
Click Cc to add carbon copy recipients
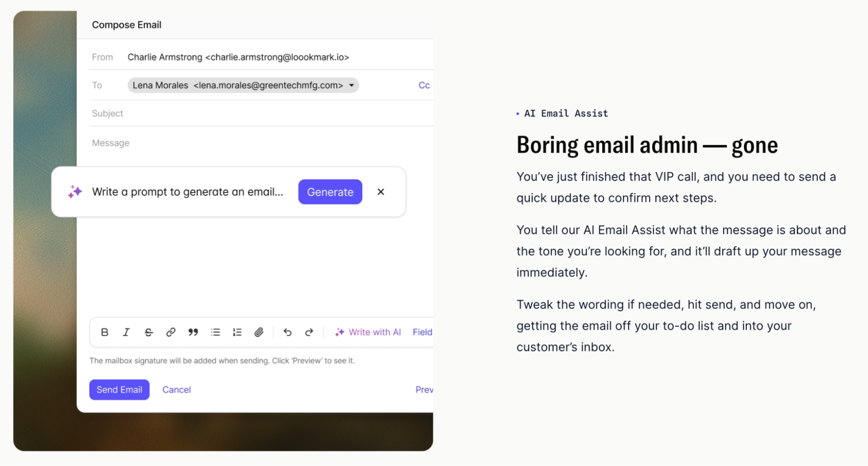(424, 85)
